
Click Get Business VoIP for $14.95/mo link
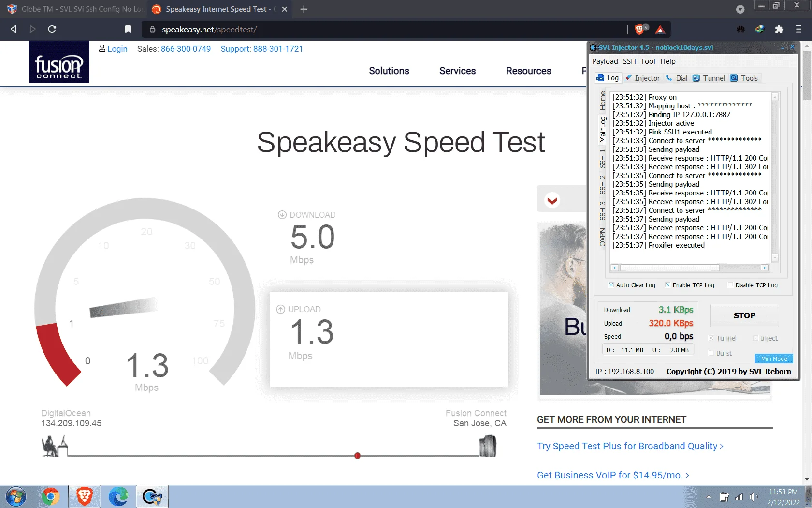613,475
